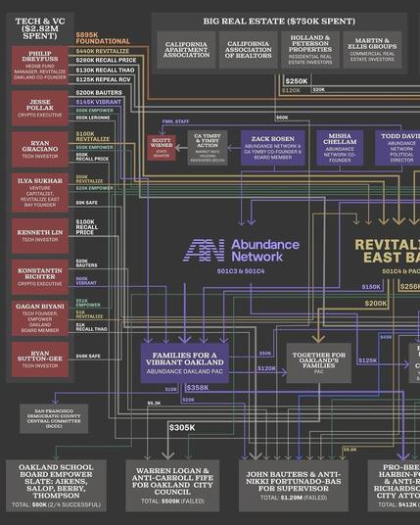Click the Todd David political director box
This screenshot has width=420, height=525.
tap(397, 148)
